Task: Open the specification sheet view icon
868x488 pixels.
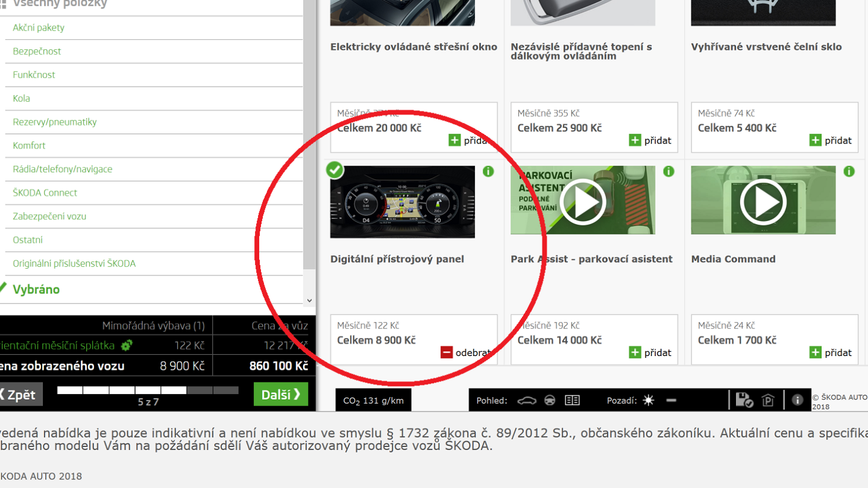Action: click(571, 400)
